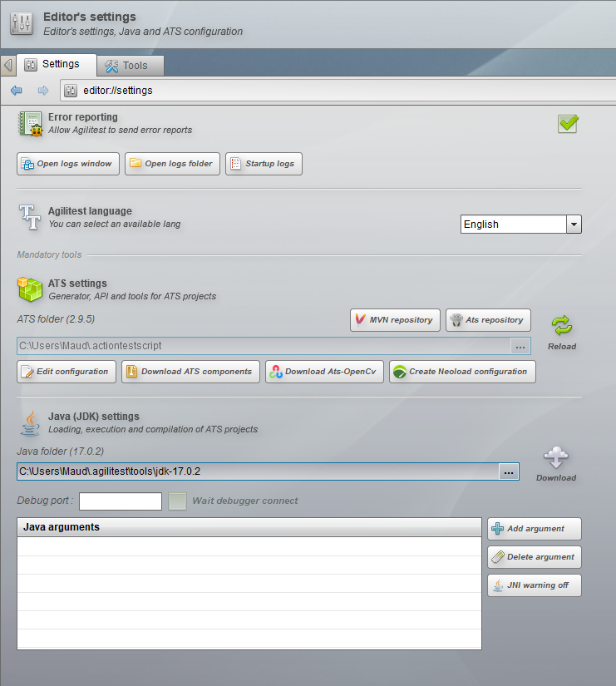Viewport: 616px width, 686px height.
Task: Click Download ATS components
Action: (190, 372)
